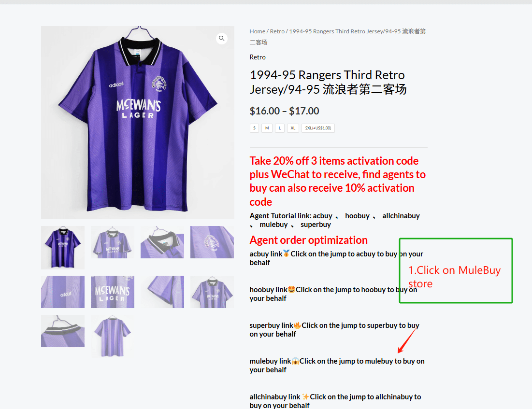Show the back-of-jersey thumbnail
The image size is (532, 409).
tap(113, 337)
